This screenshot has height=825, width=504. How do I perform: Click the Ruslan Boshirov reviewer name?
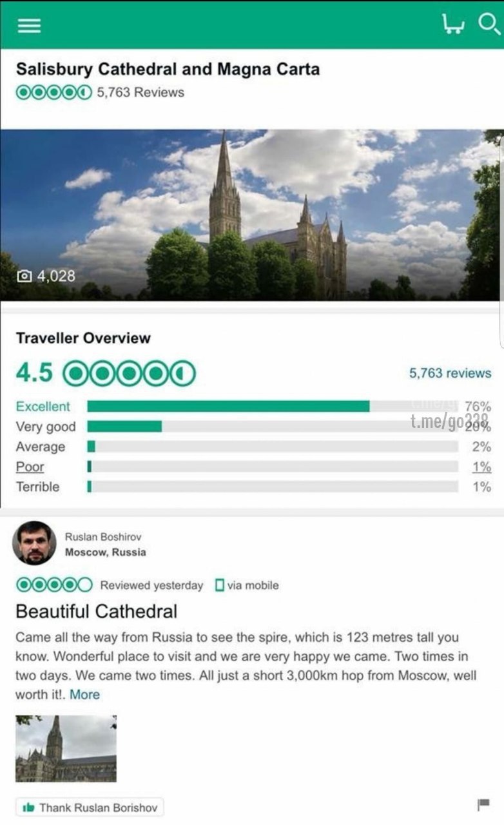[x=103, y=536]
